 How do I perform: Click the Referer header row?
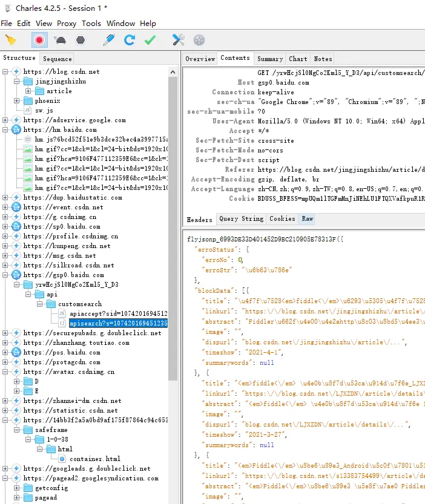click(x=304, y=169)
